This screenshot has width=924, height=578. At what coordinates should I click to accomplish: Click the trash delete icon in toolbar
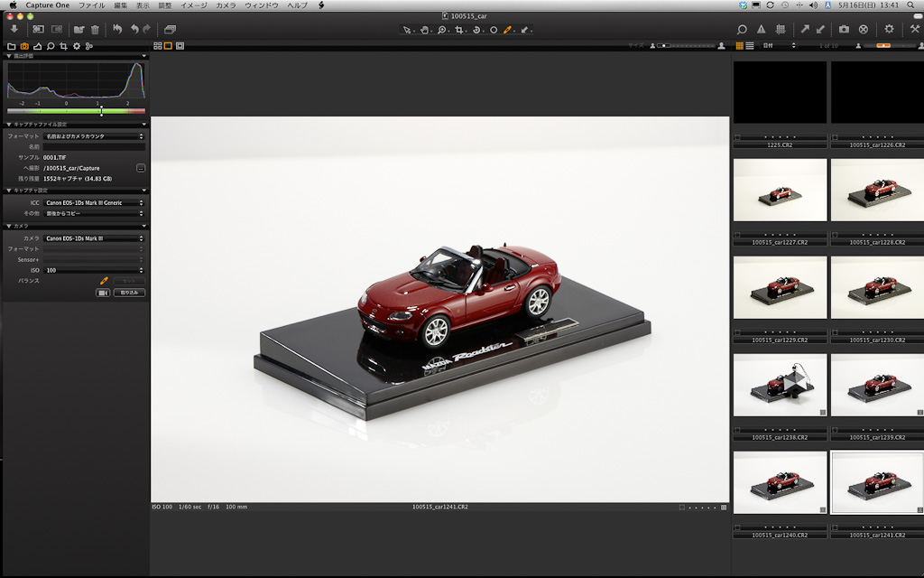pos(95,29)
